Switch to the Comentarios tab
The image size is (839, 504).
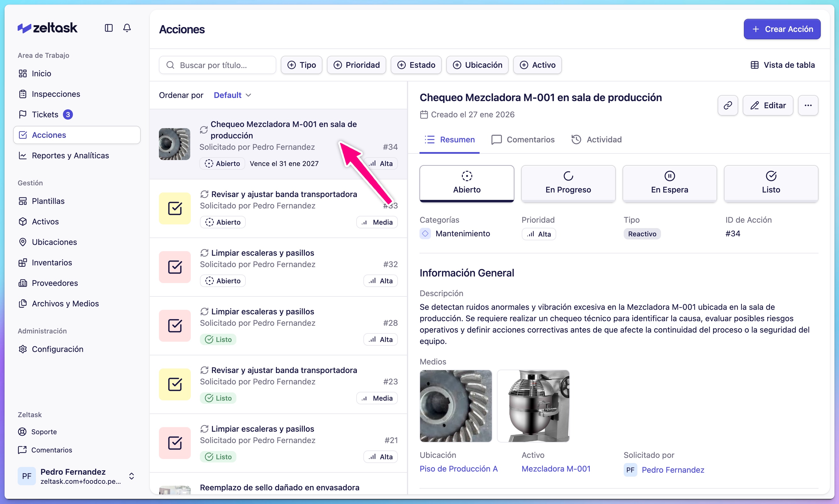point(522,139)
